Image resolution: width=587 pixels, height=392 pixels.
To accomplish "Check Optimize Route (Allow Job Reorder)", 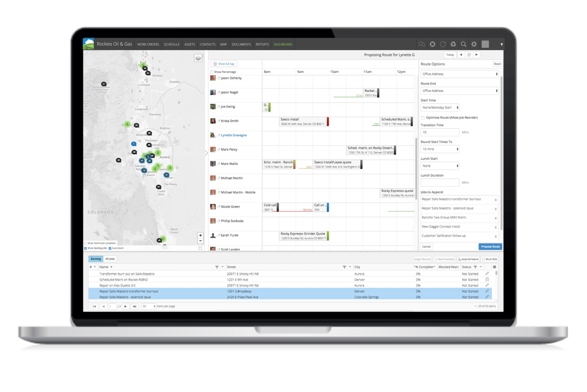I will click(423, 118).
